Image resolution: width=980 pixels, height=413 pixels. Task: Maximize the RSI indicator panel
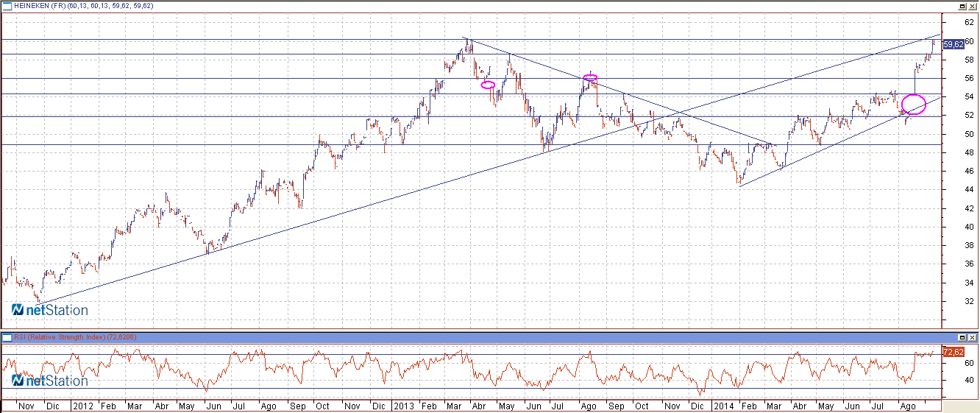[x=961, y=336]
